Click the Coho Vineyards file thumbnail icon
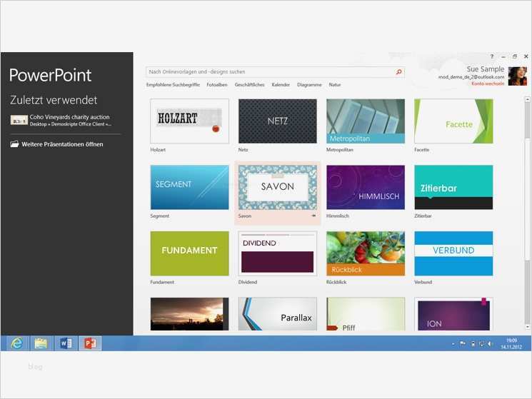 click(19, 120)
